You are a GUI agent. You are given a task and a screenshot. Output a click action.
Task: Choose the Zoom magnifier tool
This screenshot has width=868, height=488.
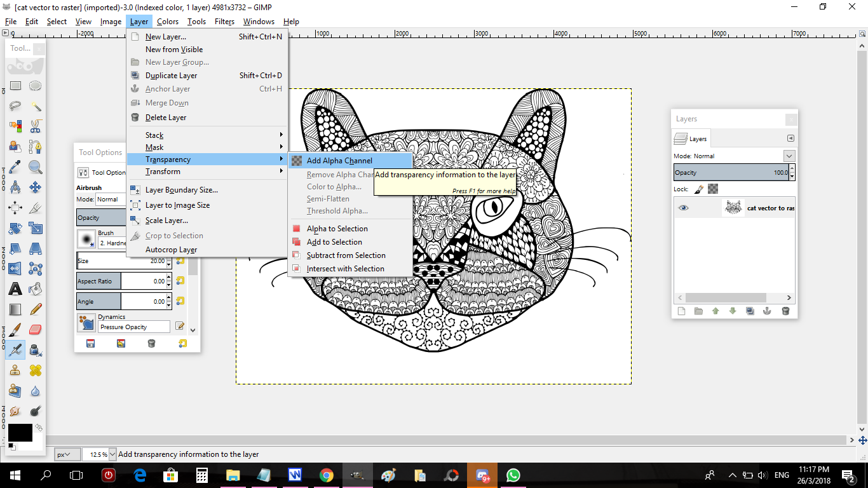pyautogui.click(x=36, y=167)
